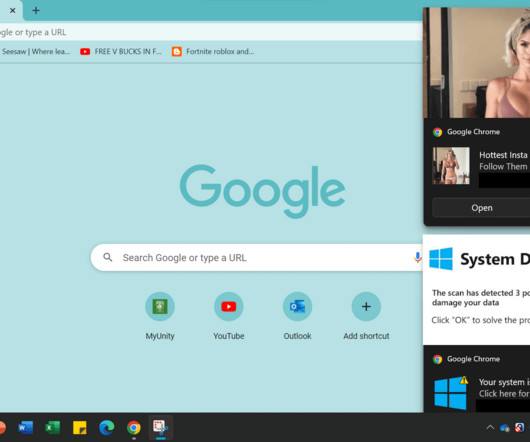Click the Google logo
Viewport: 530px width, 442px height.
pyautogui.click(x=262, y=191)
